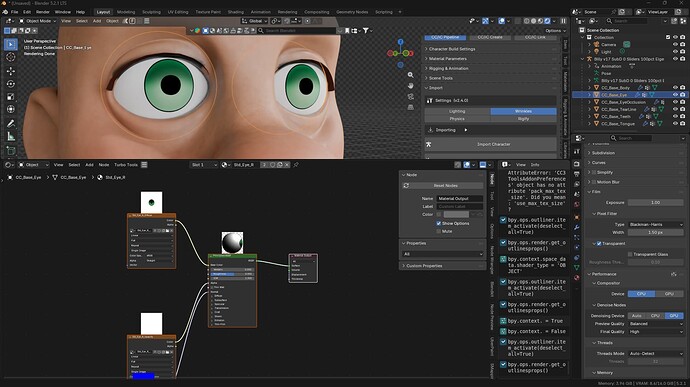Hide the Light in viewport
This screenshot has width=690, height=387.
675,52
